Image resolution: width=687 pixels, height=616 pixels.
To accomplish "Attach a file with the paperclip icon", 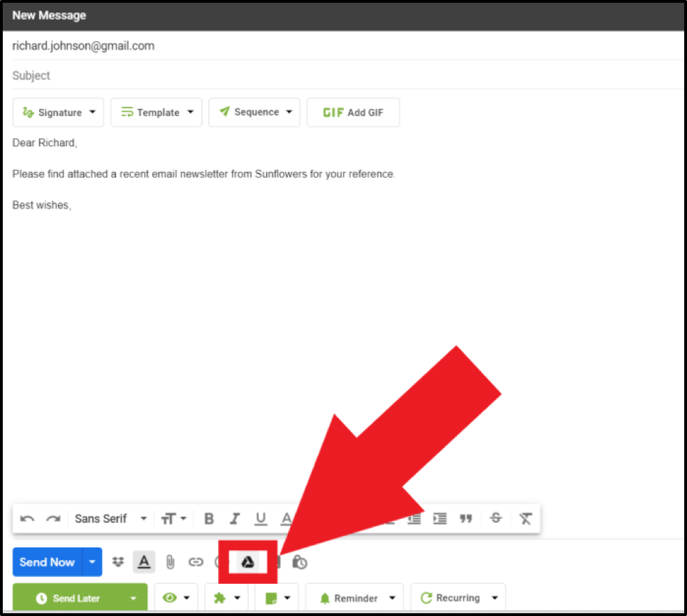I will click(x=170, y=562).
